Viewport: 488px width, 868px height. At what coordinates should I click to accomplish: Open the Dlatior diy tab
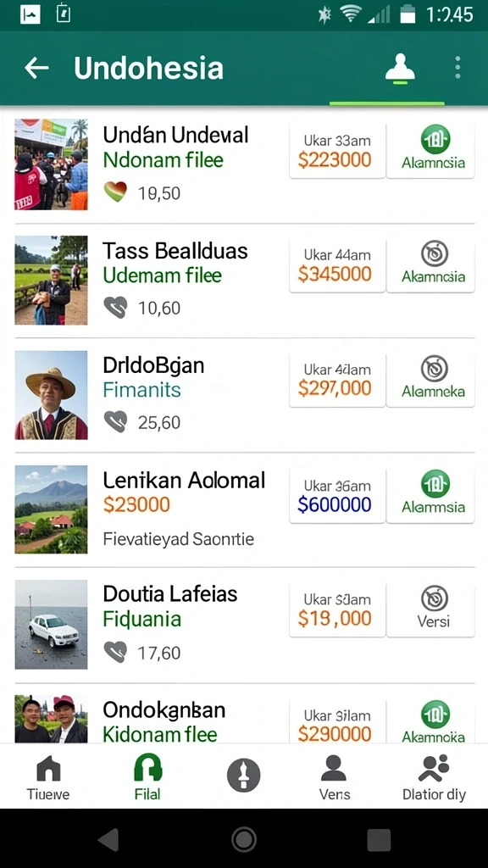coord(434,778)
